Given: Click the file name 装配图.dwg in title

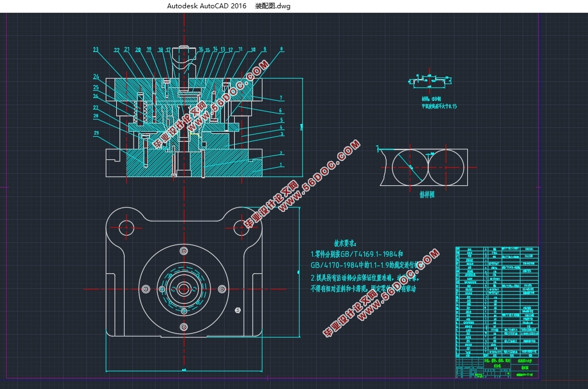Looking at the screenshot, I should coord(272,6).
